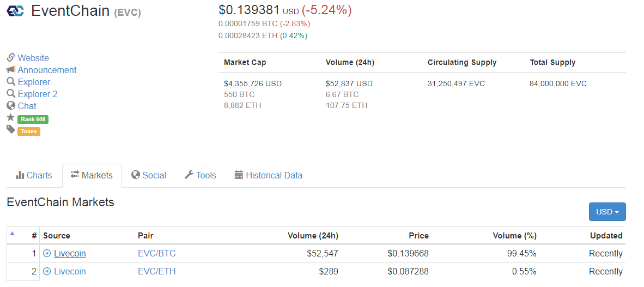Sort table by Price column header
This screenshot has height=287, width=644.
pyautogui.click(x=418, y=236)
